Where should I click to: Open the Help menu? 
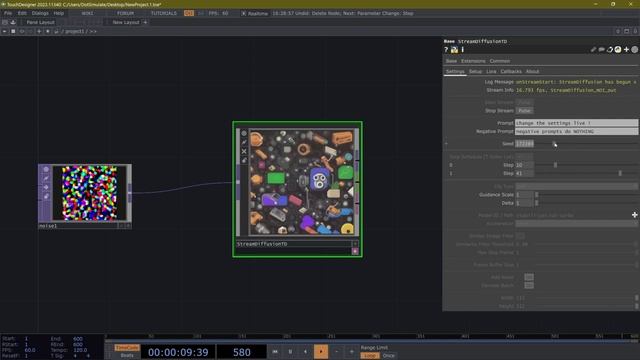tap(59, 13)
